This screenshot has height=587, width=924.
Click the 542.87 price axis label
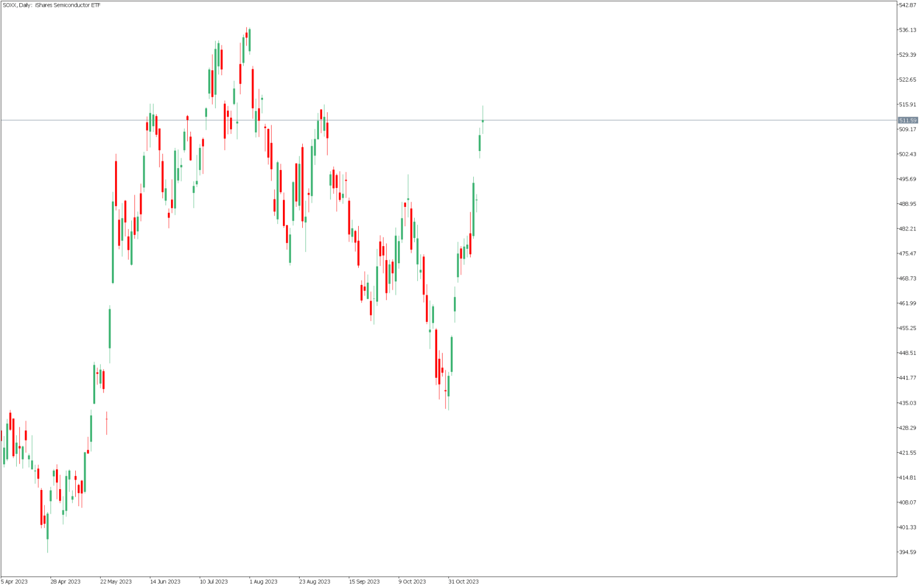907,5
